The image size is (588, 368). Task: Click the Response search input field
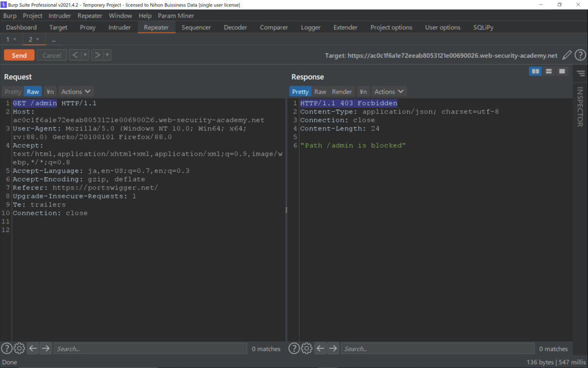point(438,348)
